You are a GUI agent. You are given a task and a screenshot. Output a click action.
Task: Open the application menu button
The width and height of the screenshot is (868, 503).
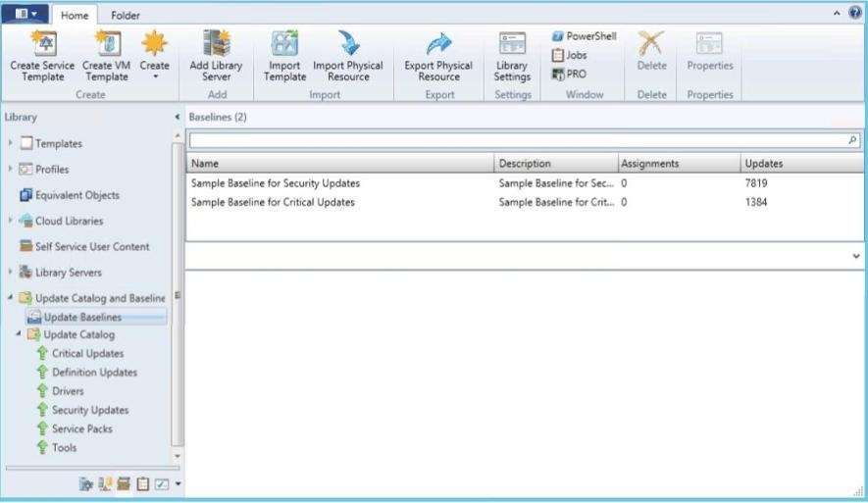coord(26,14)
